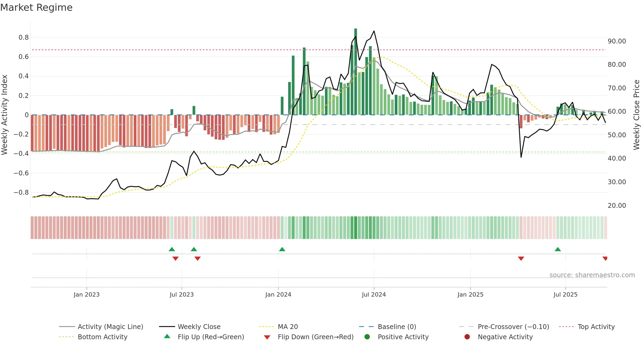The image size is (644, 362).
Task: Click the Weekly Close Price axis title
Action: (x=636, y=115)
